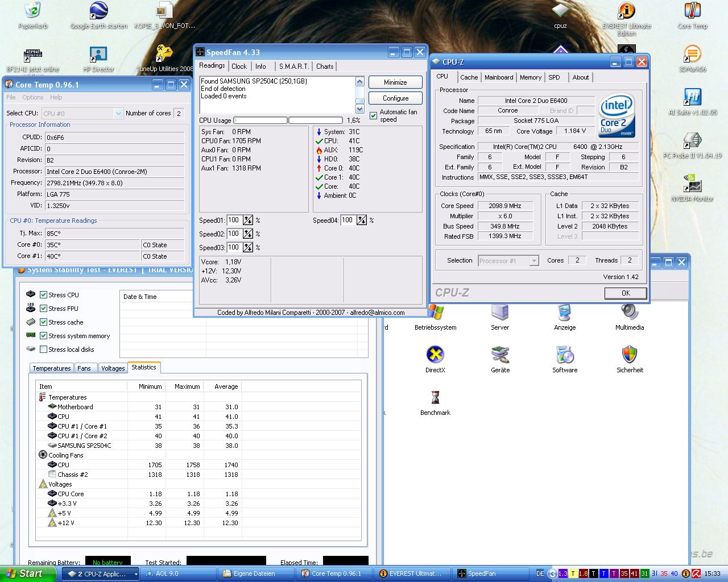
Task: Click first CPU Usage progress bar
Action: 260,120
